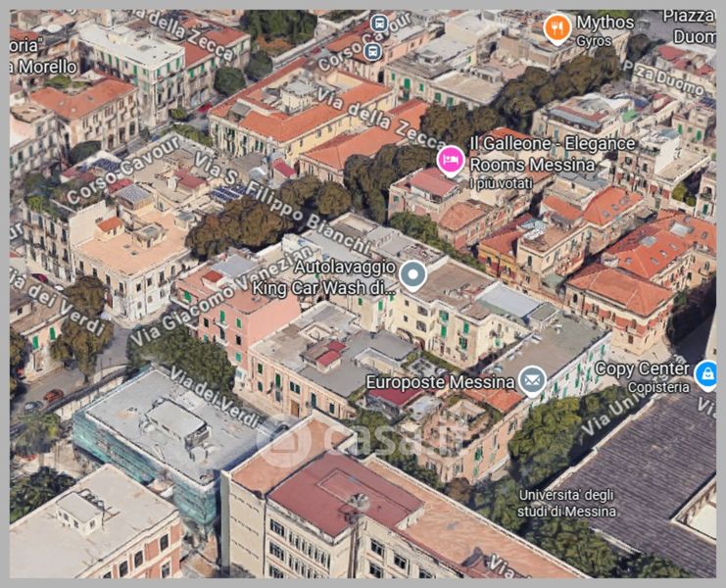Click 'Via dei Verdi' label near scaffolded building
This screenshot has height=588, width=726.
coord(215,397)
